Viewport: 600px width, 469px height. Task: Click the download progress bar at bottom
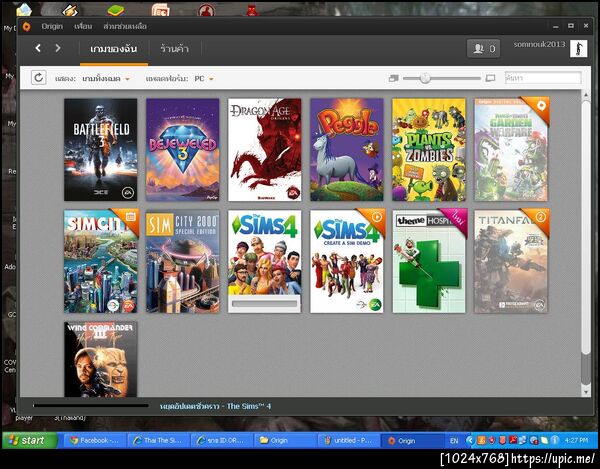[x=91, y=405]
